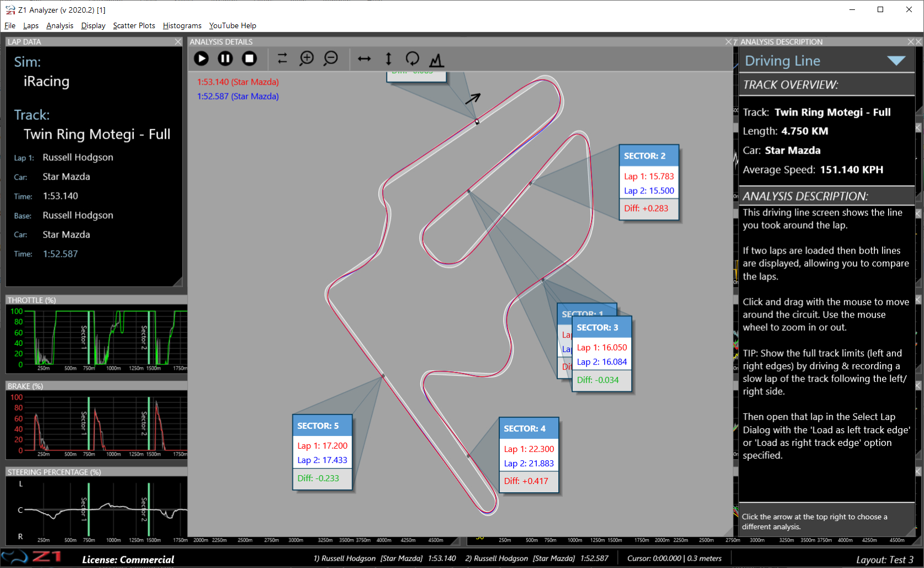Open the Scatter Plots menu
The image size is (924, 568).
pos(134,25)
